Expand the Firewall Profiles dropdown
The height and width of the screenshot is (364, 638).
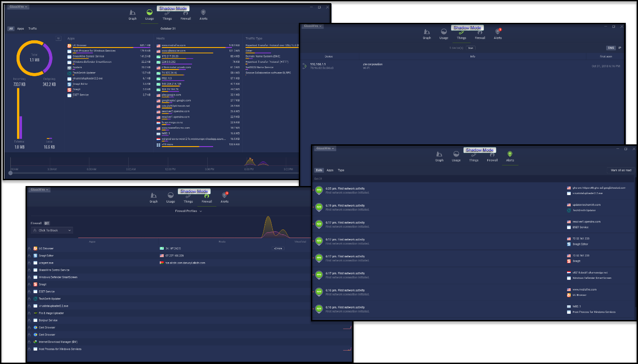pyautogui.click(x=188, y=211)
